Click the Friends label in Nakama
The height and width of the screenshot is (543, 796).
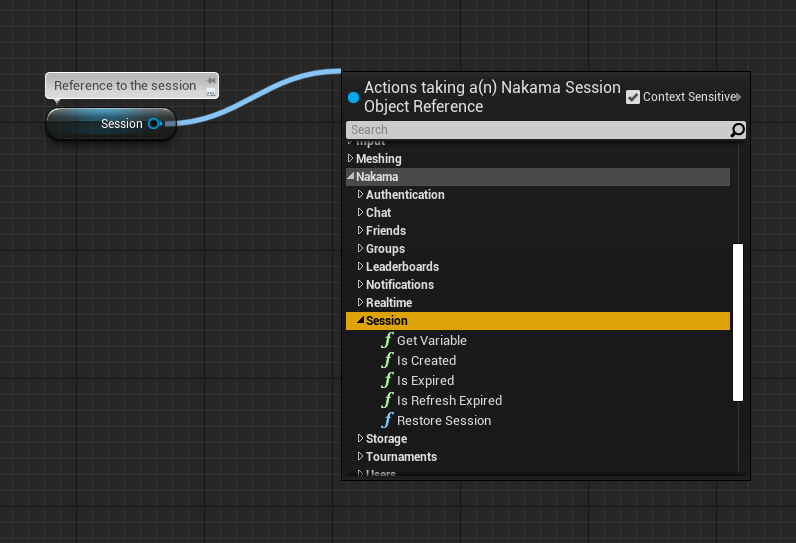(x=386, y=231)
